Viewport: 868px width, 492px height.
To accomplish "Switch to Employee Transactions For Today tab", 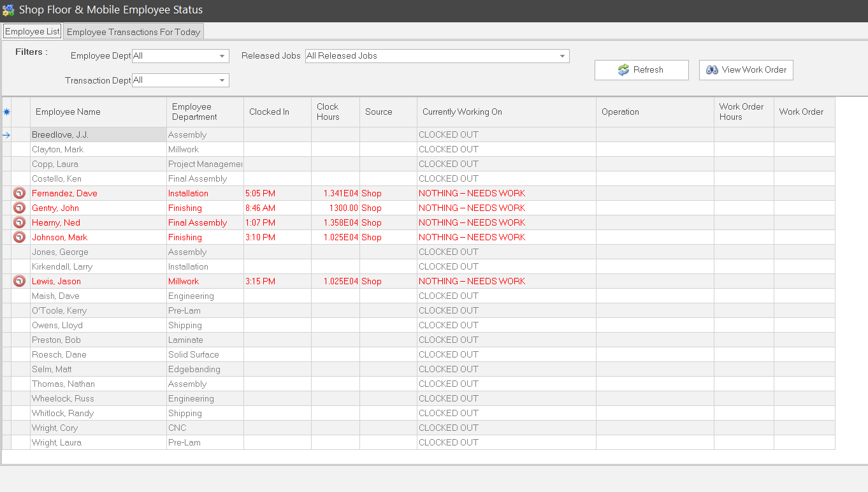I will pyautogui.click(x=133, y=32).
